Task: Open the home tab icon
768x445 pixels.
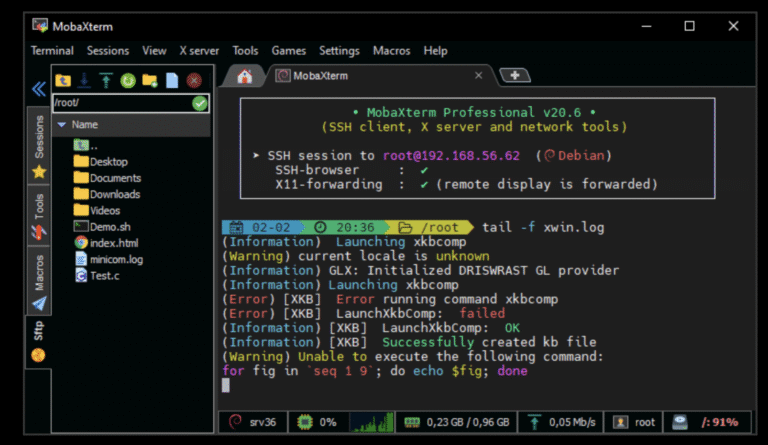Action: 245,76
